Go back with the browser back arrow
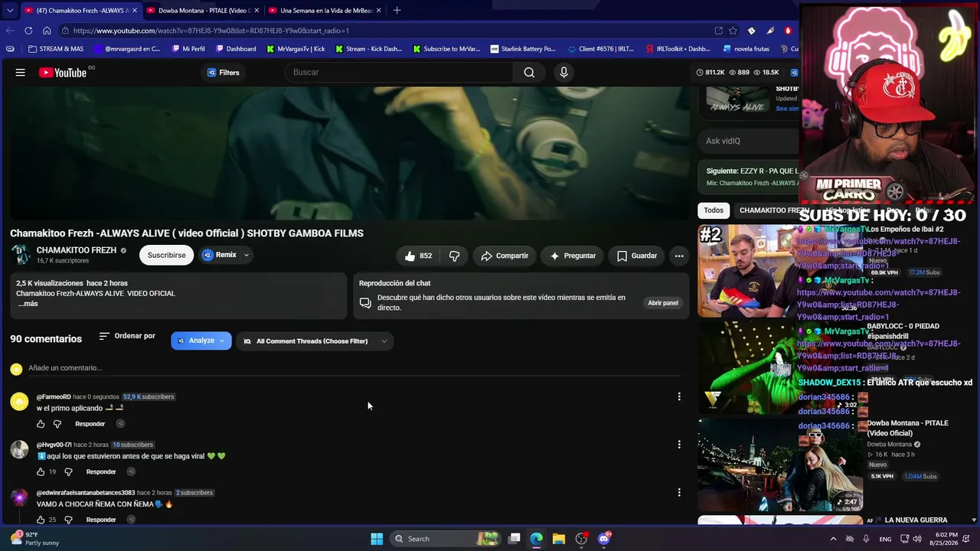 point(10,31)
